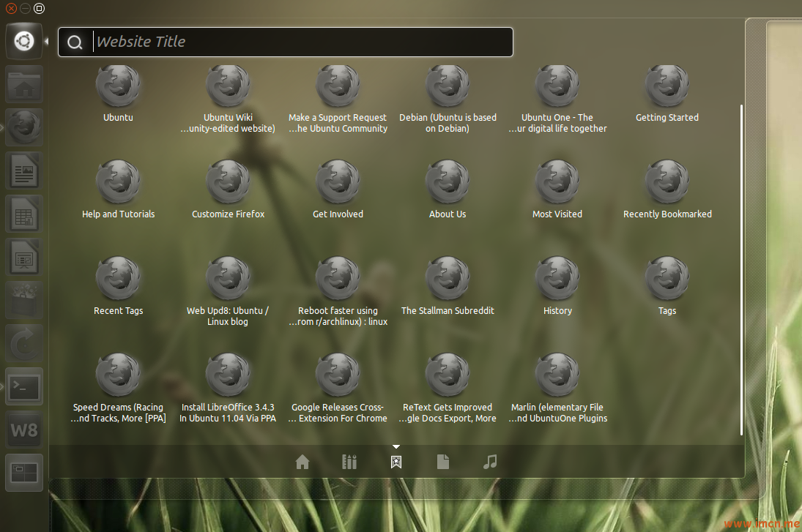802x532 pixels.
Task: Open the Music lens
Action: pyautogui.click(x=490, y=462)
